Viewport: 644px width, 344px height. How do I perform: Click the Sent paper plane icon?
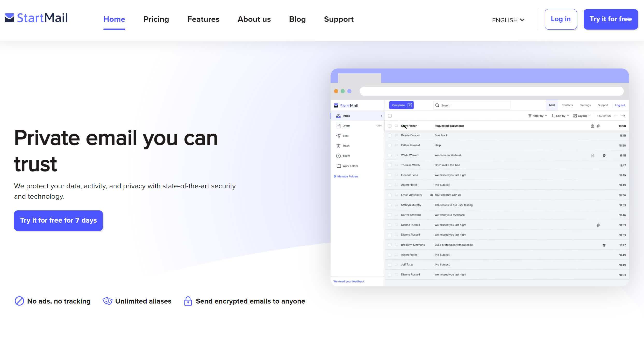(x=338, y=136)
